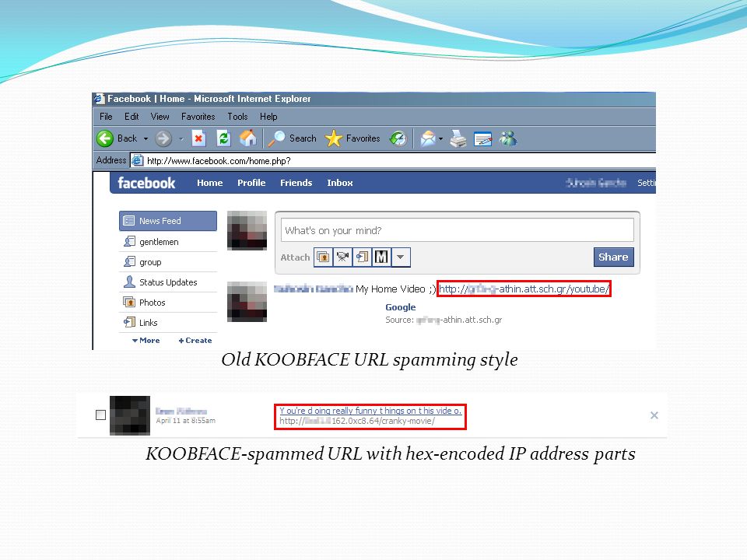Open the Edit menu
The width and height of the screenshot is (747, 560).
[x=132, y=117]
